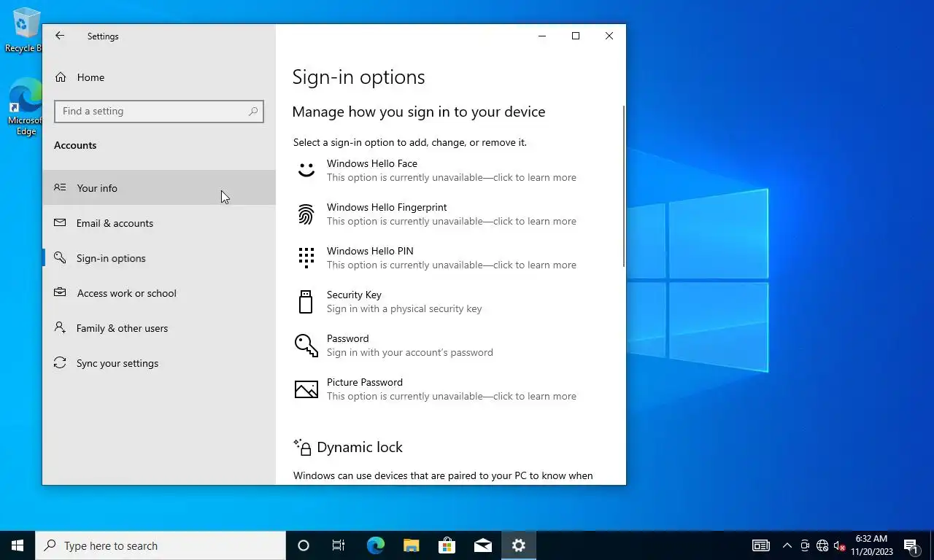Show hidden system tray icons

click(787, 545)
